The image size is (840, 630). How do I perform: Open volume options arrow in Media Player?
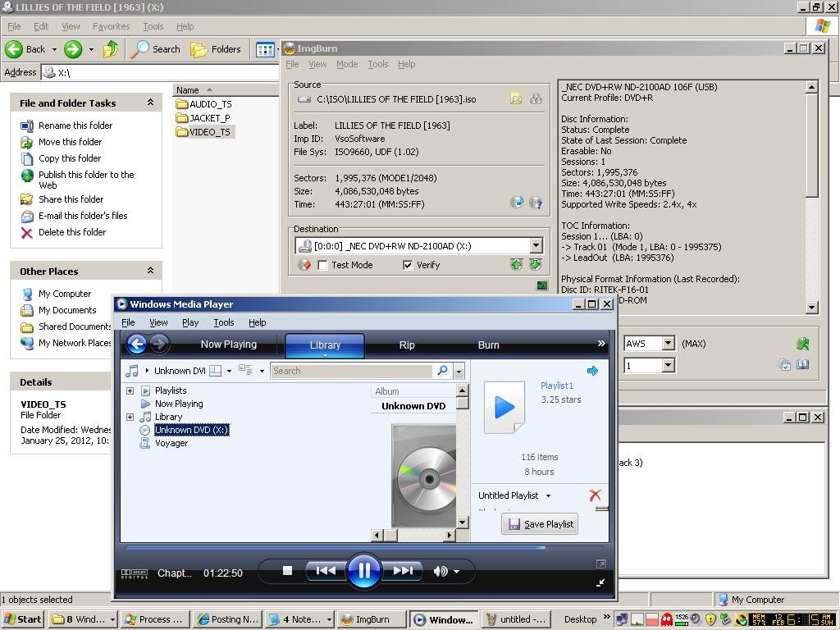(456, 572)
